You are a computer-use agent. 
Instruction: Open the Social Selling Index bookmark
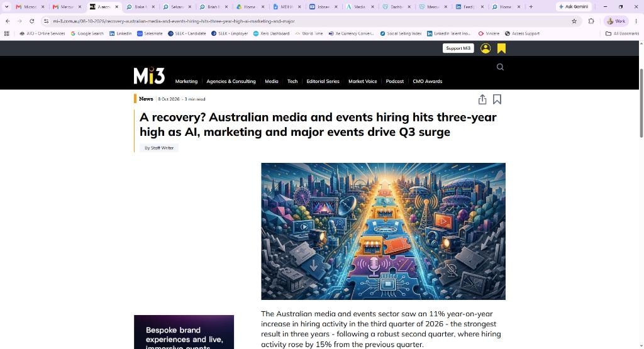[x=401, y=34]
